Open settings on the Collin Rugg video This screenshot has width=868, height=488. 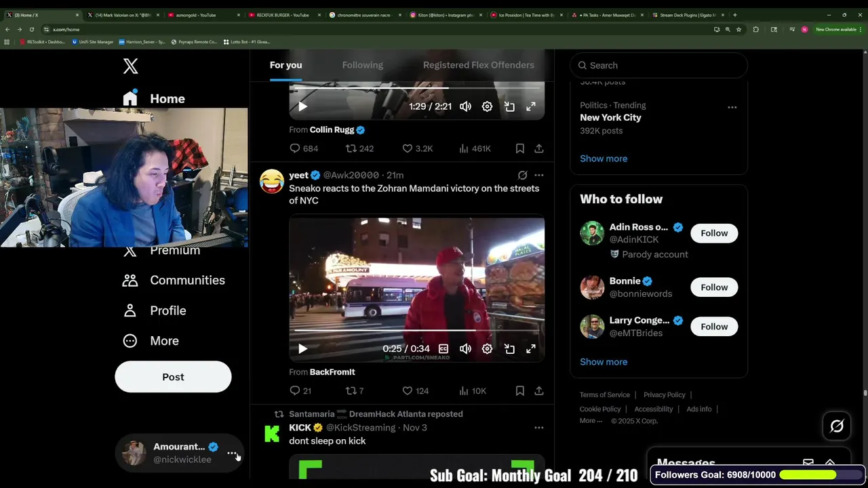[487, 106]
